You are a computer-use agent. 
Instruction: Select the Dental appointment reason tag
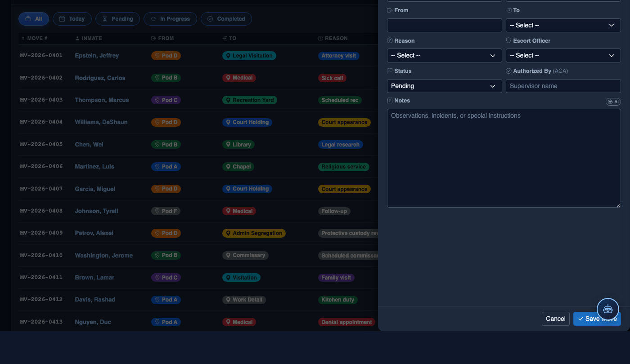[x=346, y=322]
